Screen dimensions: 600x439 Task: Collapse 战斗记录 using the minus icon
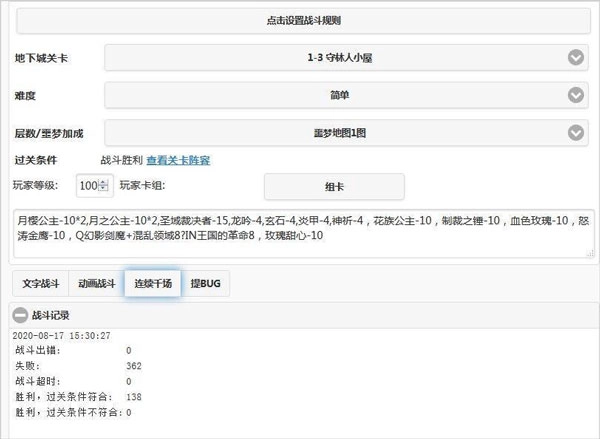[x=20, y=314]
